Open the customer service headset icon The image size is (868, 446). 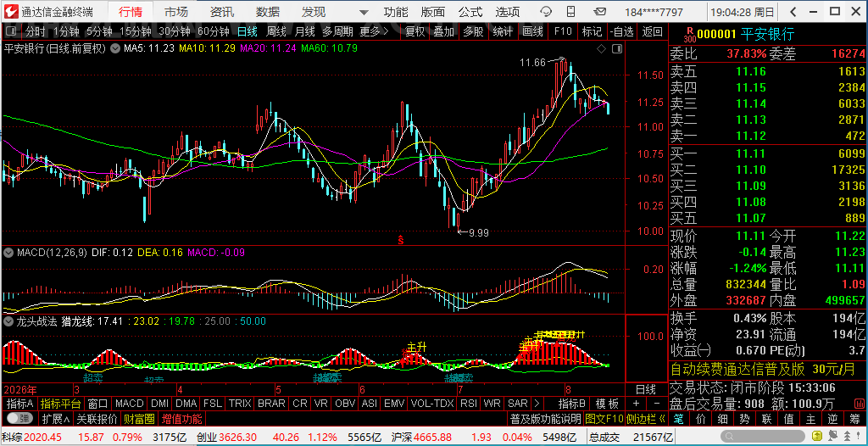tap(547, 12)
